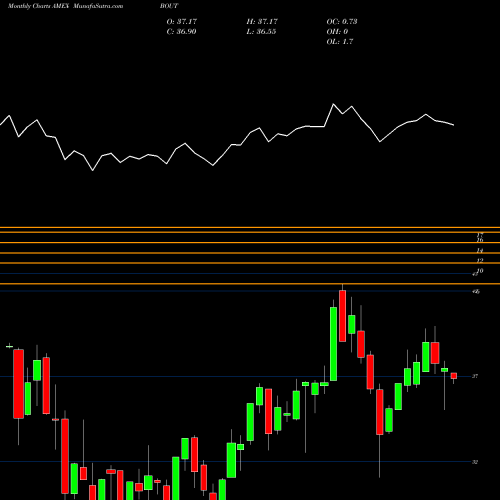Click the "OH: 0" stat
The height and width of the screenshot is (500, 500).
click(x=337, y=31)
